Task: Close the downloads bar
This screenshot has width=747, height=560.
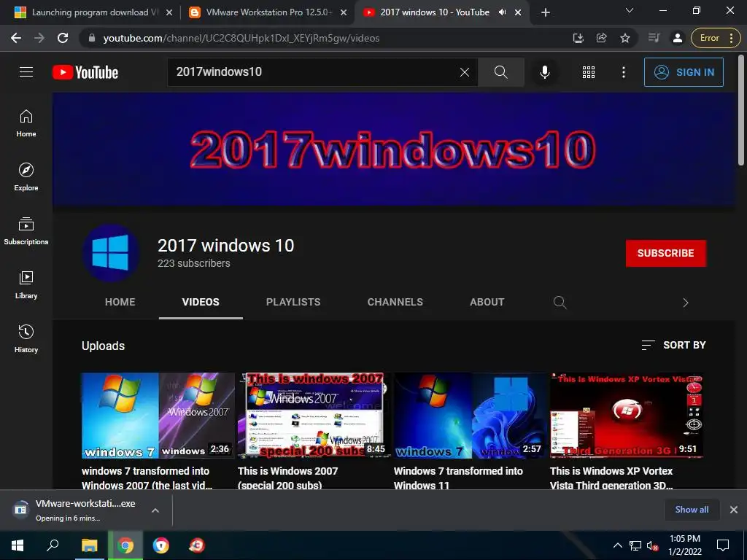Action: point(734,510)
